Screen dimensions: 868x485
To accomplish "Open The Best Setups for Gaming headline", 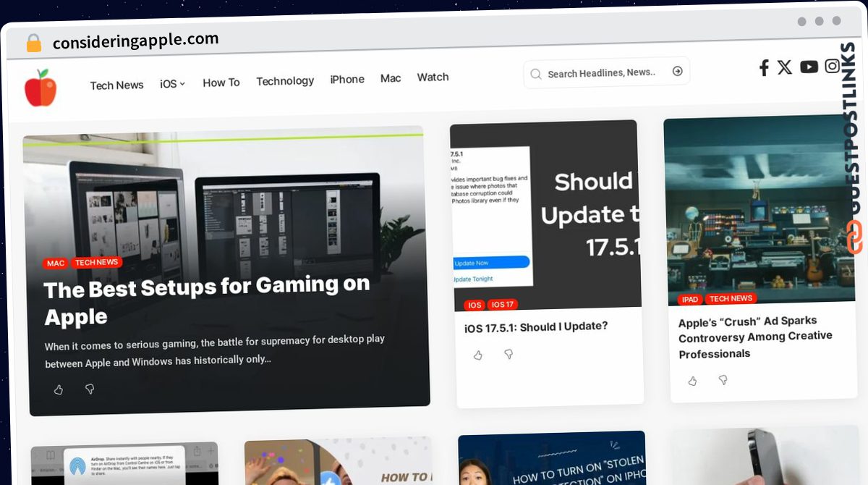I will point(207,301).
